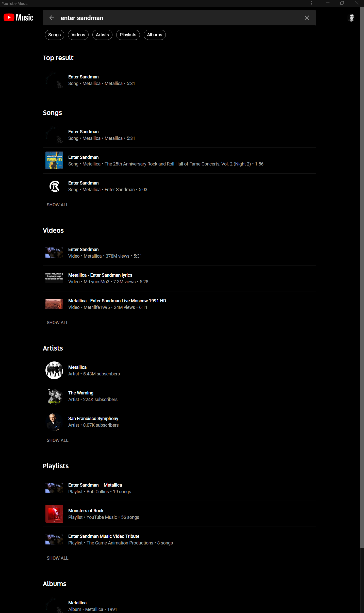364x613 pixels.
Task: Filter results by Playlists chip
Action: pos(128,35)
